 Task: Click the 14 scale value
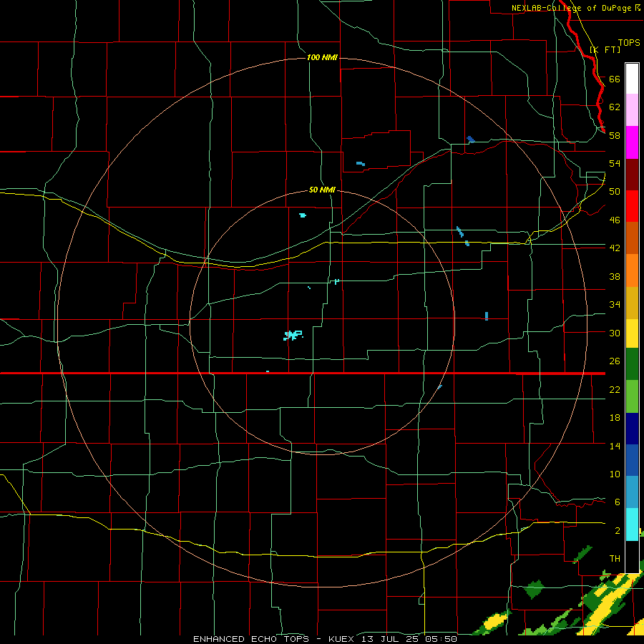(x=615, y=446)
